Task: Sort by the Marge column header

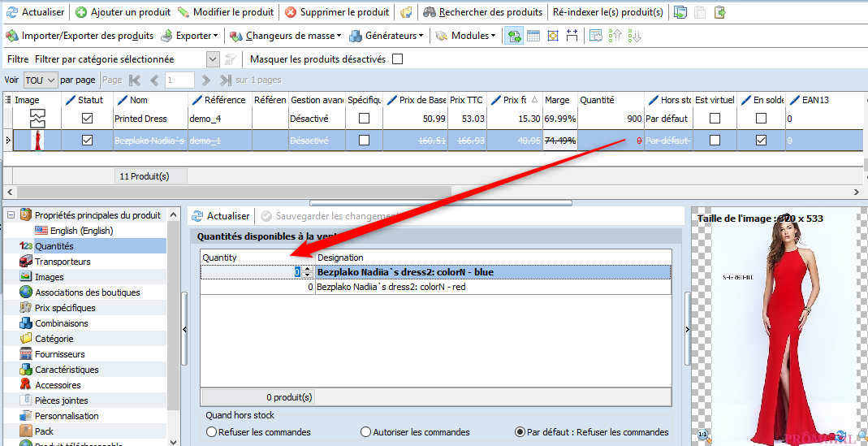Action: click(x=560, y=100)
